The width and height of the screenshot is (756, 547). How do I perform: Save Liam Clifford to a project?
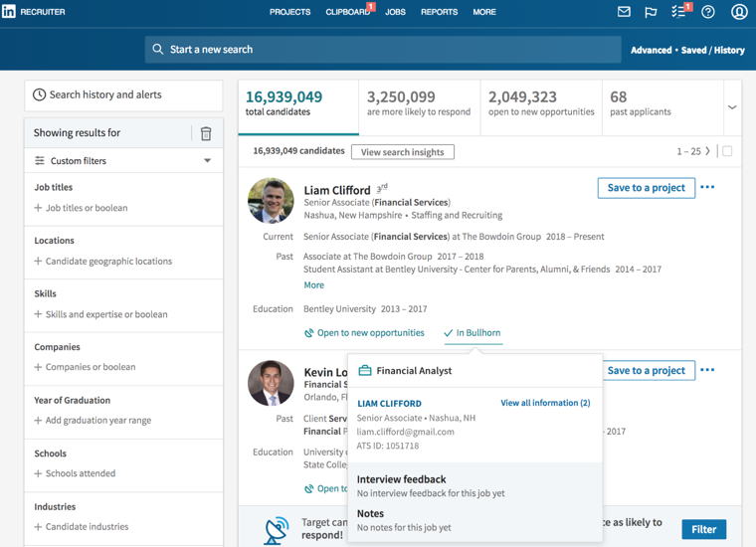pos(646,188)
